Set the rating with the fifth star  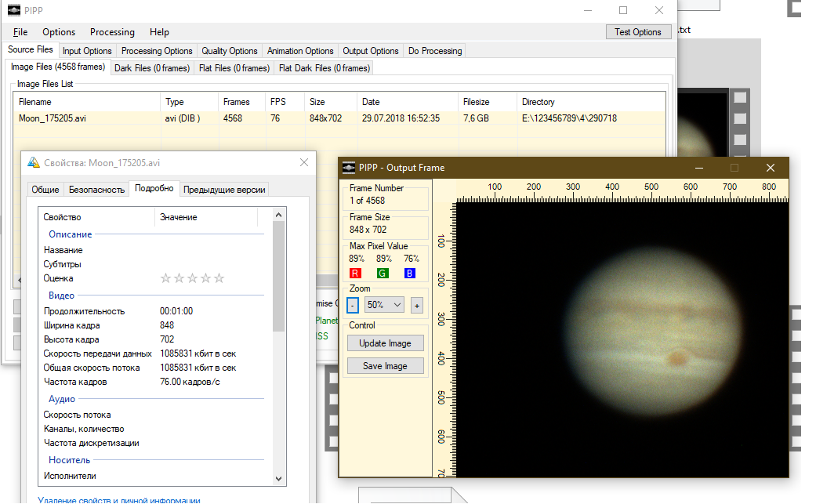(x=219, y=278)
